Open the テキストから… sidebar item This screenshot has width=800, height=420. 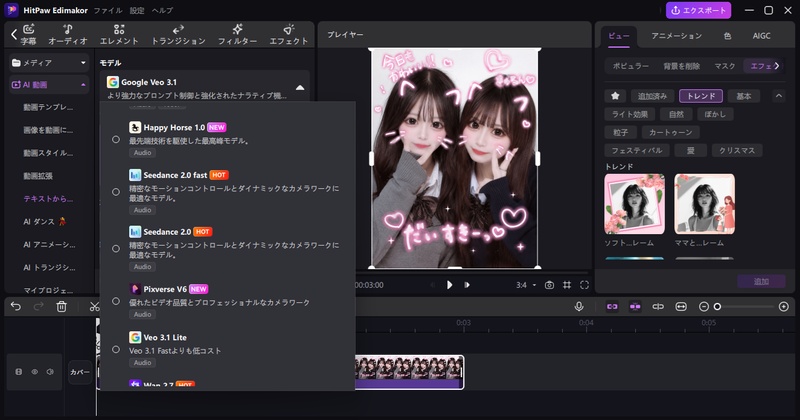(48, 199)
